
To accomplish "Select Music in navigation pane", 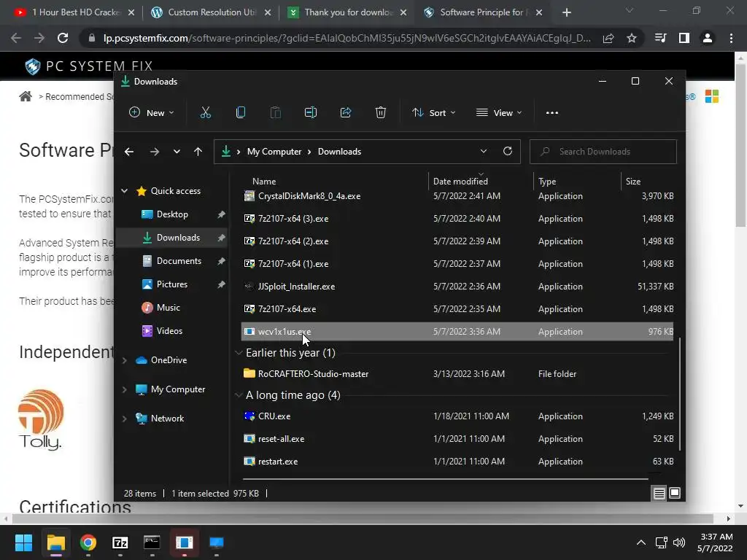I will [169, 308].
